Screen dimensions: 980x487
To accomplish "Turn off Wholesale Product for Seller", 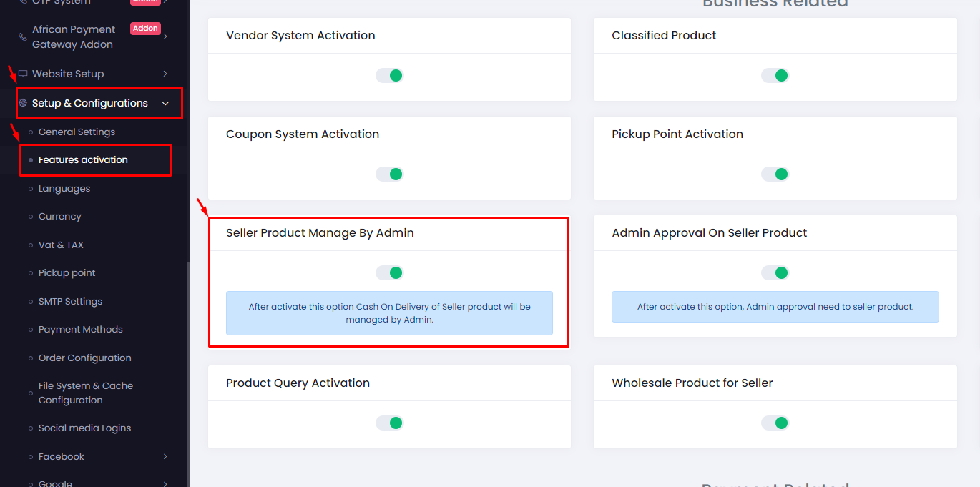I will click(775, 423).
